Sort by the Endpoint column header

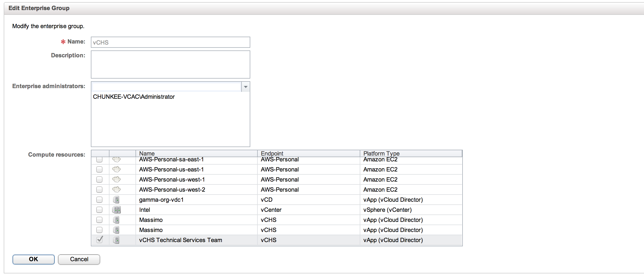point(308,153)
